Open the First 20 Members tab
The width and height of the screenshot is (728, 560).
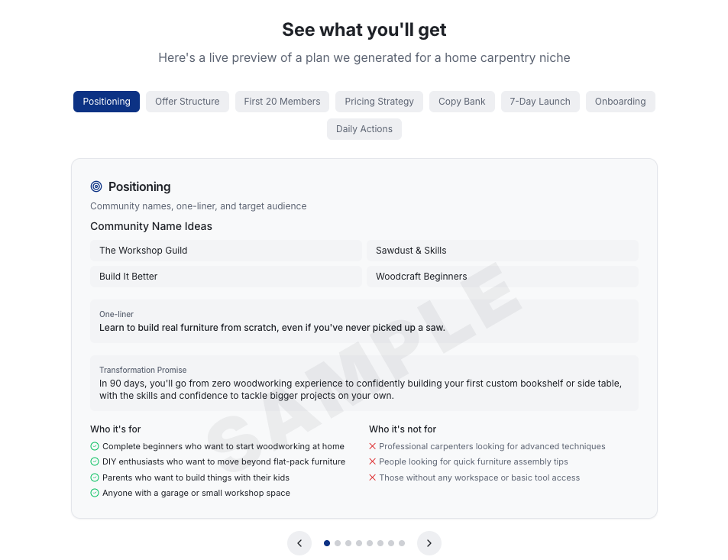click(283, 102)
